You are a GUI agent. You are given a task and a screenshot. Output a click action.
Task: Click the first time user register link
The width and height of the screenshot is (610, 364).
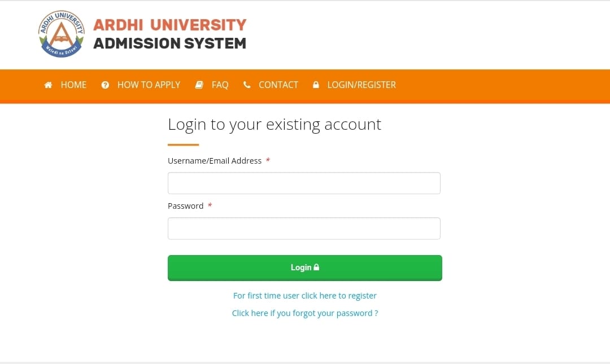(304, 295)
